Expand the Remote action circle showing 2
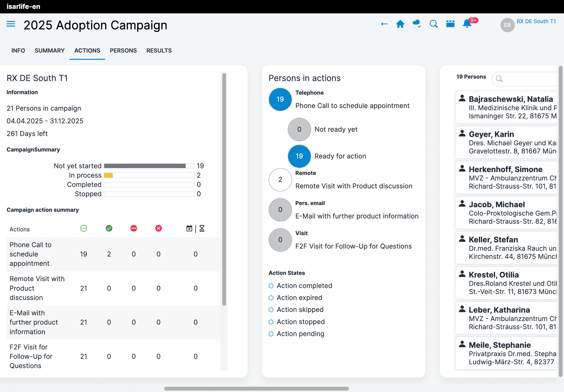This screenshot has width=564, height=392. (x=280, y=180)
